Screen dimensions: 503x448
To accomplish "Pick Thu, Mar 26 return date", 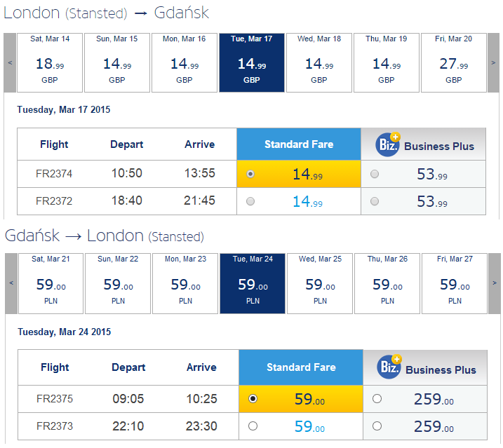I will coord(387,283).
